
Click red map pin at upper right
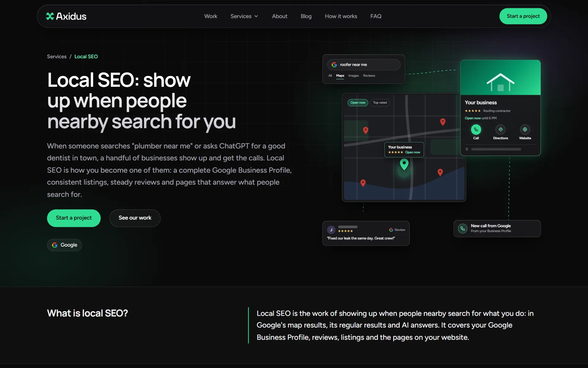(443, 122)
